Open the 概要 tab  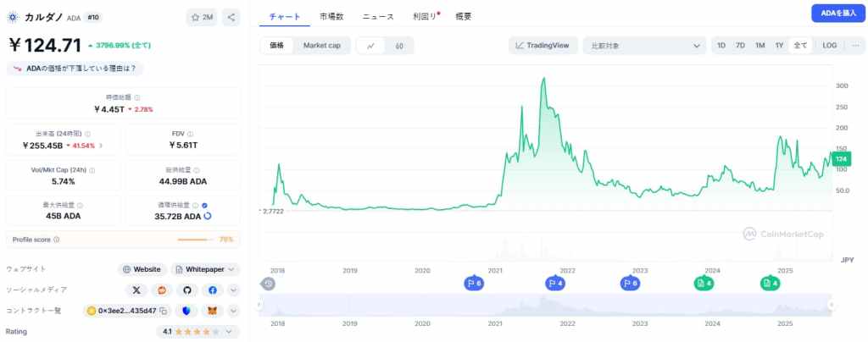464,17
